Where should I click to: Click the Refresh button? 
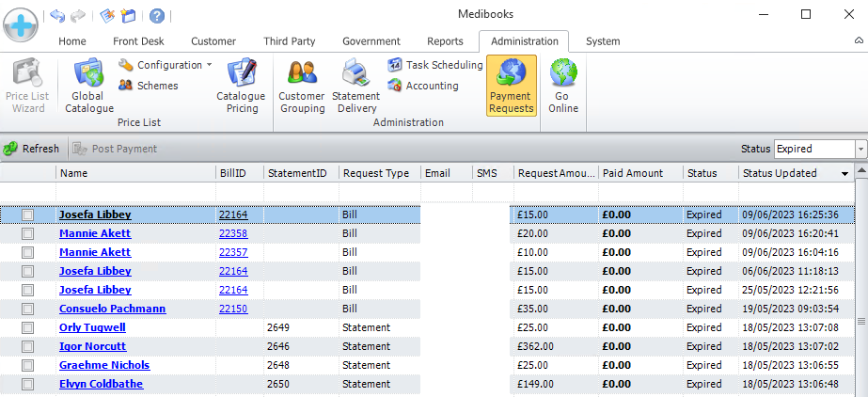(31, 149)
